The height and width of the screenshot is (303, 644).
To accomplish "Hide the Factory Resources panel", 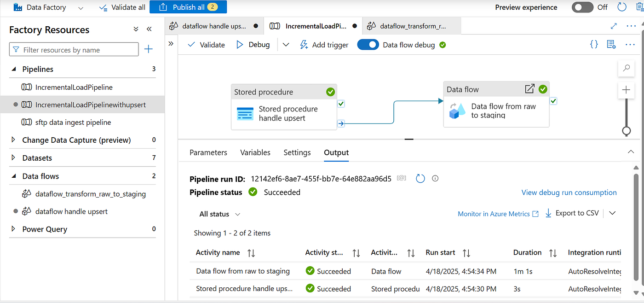I will [x=149, y=29].
